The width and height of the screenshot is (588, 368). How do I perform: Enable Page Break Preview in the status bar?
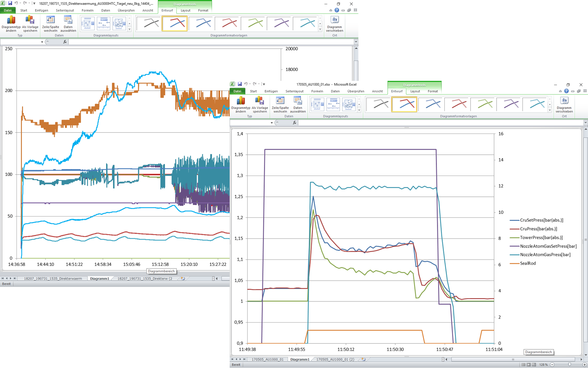(534, 365)
